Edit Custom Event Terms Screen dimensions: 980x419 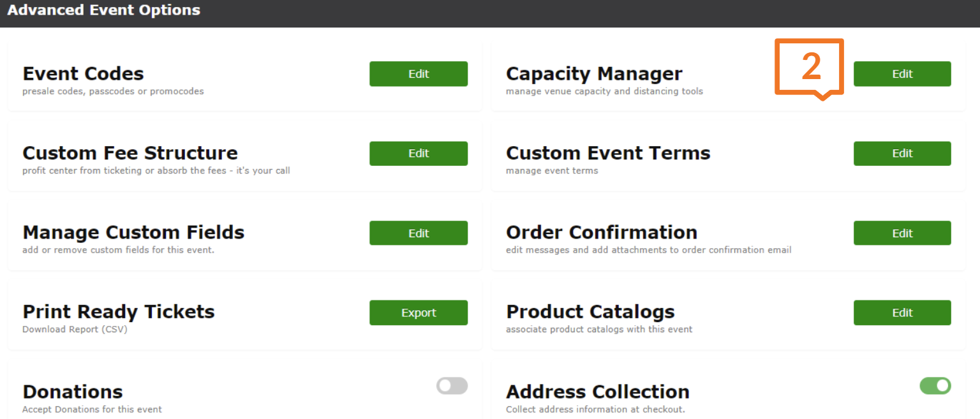tap(902, 153)
